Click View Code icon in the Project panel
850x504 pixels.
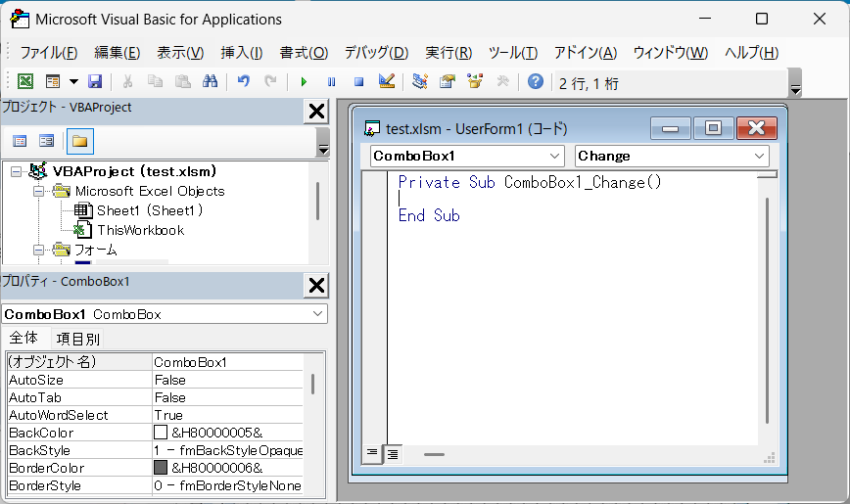(20, 142)
